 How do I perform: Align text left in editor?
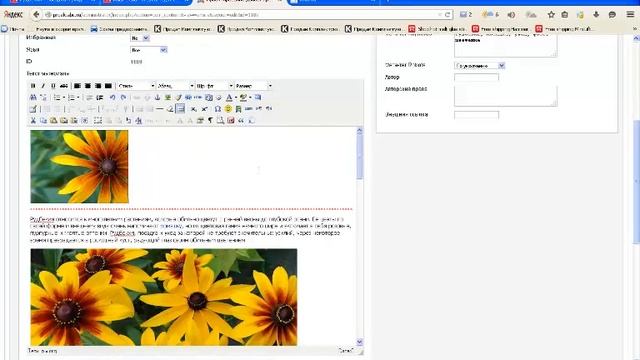[x=77, y=86]
